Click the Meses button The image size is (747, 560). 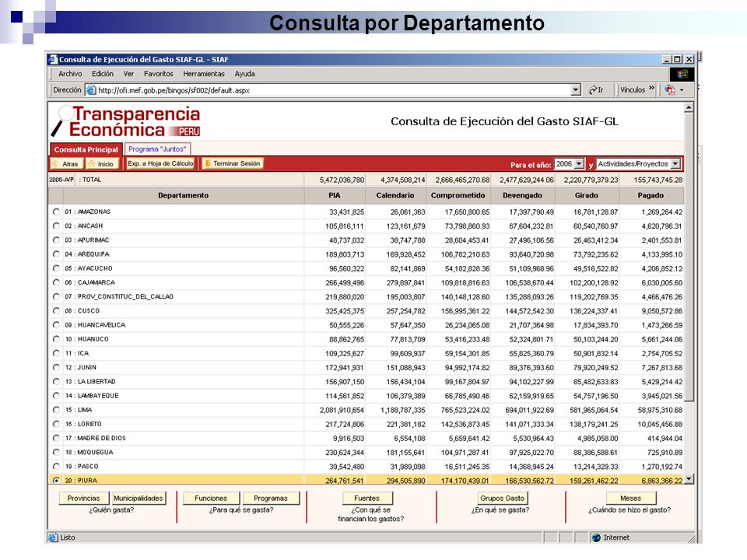(631, 498)
